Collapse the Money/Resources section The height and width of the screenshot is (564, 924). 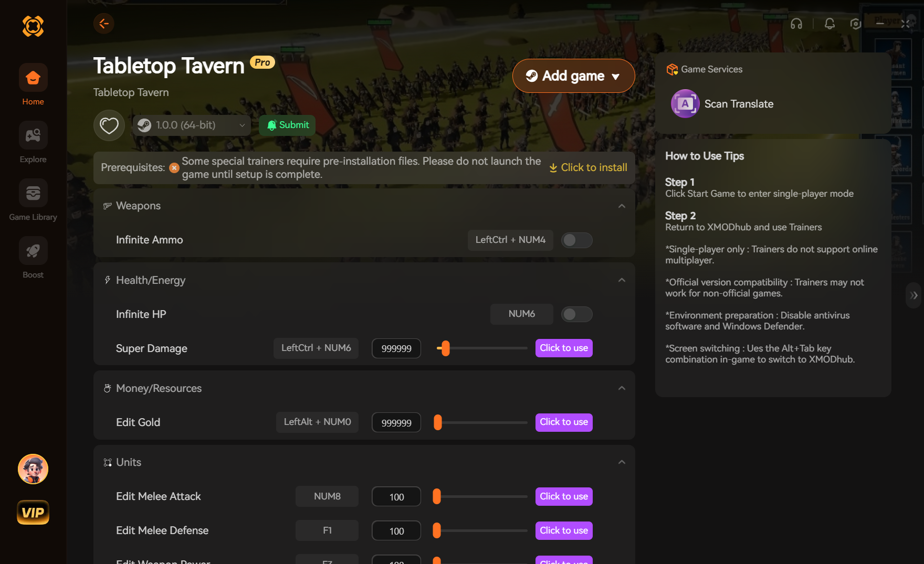pos(622,388)
